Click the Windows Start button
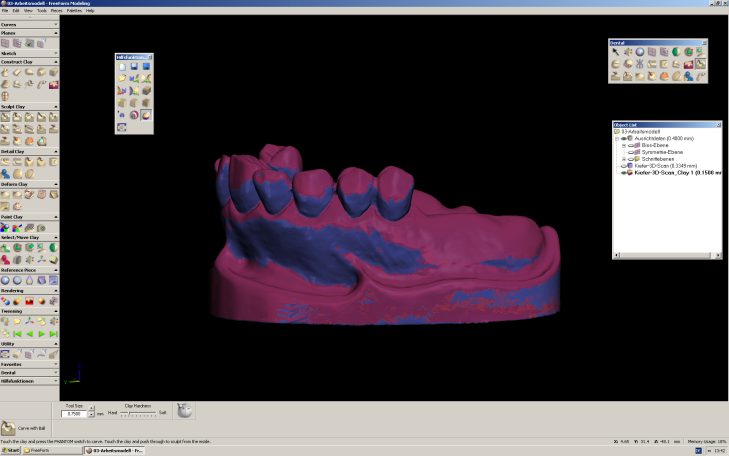Image resolution: width=729 pixels, height=456 pixels. pyautogui.click(x=11, y=451)
